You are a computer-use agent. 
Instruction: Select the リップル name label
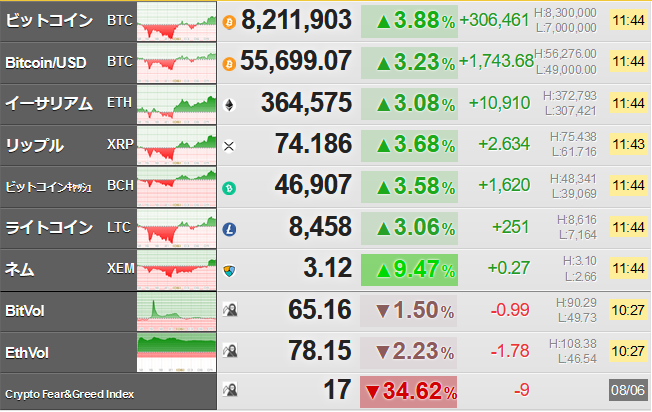[35, 145]
